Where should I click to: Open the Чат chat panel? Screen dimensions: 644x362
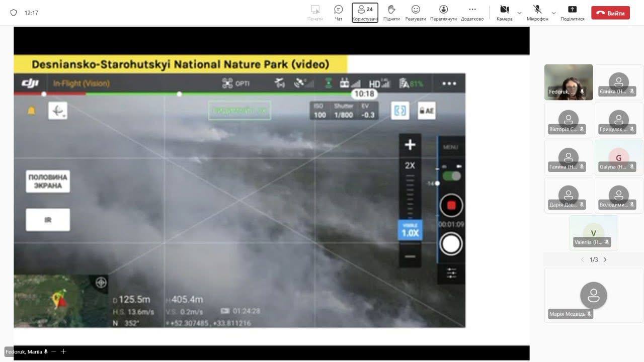tap(339, 13)
